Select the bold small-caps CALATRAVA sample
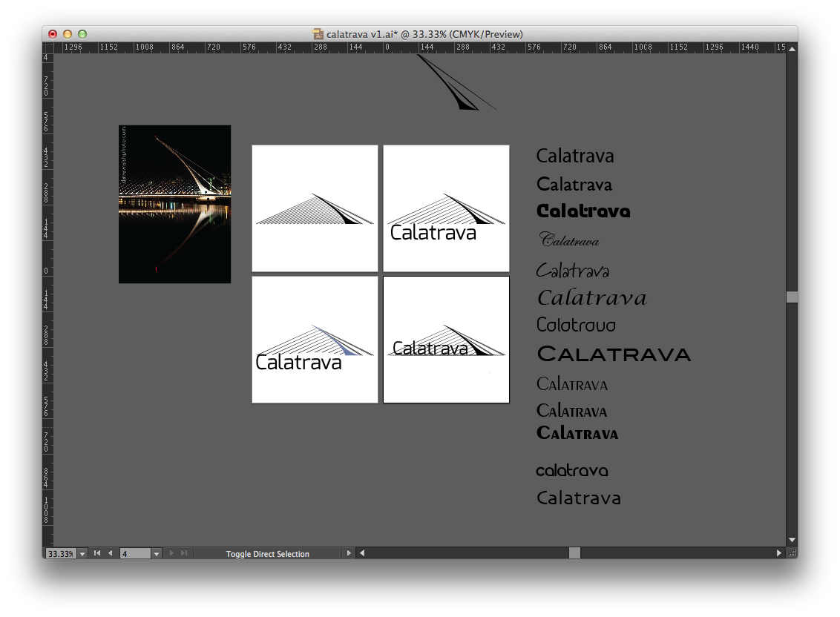Screen dimensions: 840x617 577,433
